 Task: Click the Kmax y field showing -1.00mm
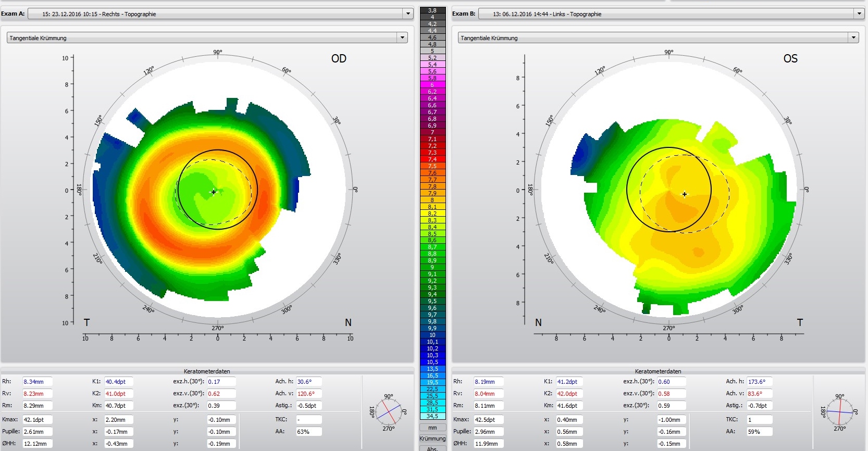pos(672,420)
